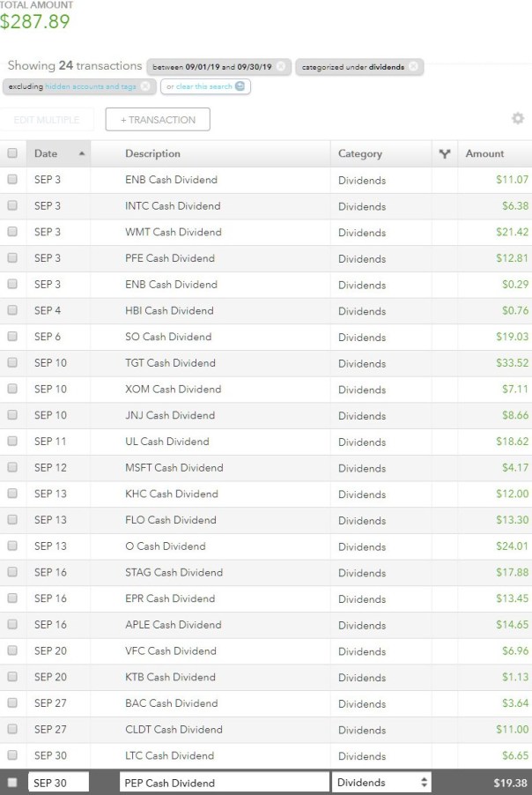Check the WMT Cash Dividend row

tap(12, 232)
